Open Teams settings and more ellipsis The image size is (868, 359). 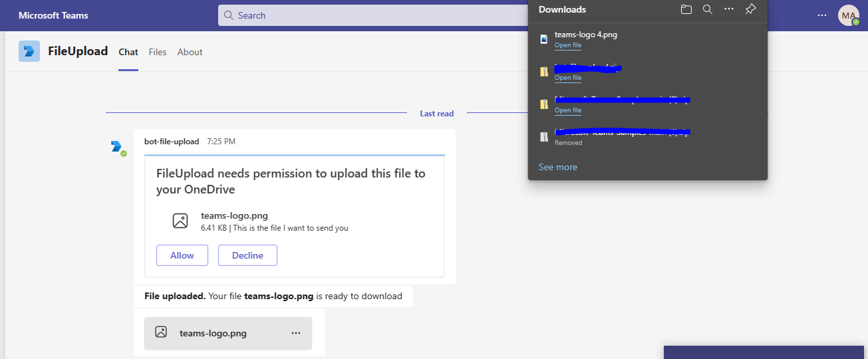[823, 15]
